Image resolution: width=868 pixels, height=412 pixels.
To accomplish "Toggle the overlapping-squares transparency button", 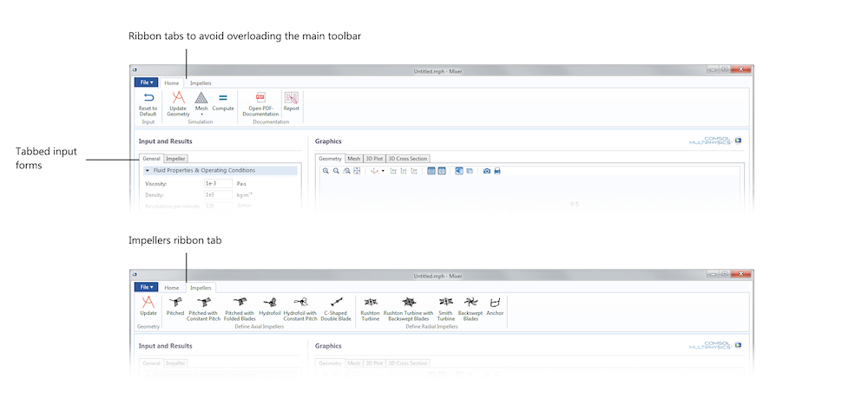I will point(470,172).
